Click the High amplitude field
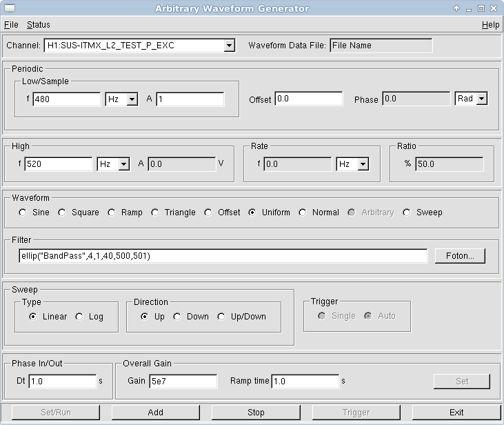504x425 pixels. 182,164
